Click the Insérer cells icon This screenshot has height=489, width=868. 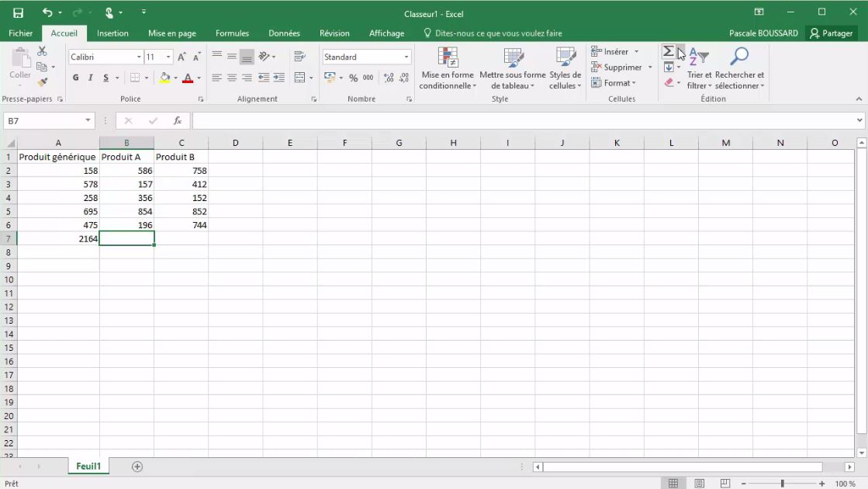point(596,51)
